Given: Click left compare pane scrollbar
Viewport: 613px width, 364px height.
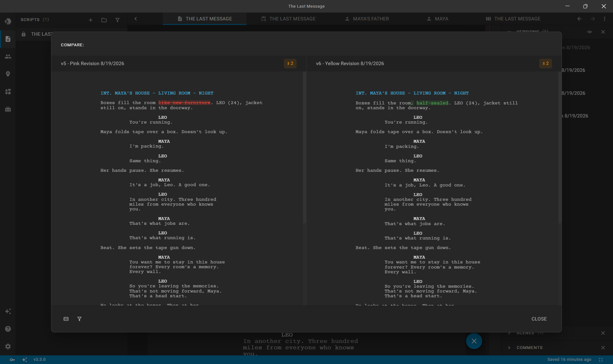Looking at the screenshot, I should (304, 148).
